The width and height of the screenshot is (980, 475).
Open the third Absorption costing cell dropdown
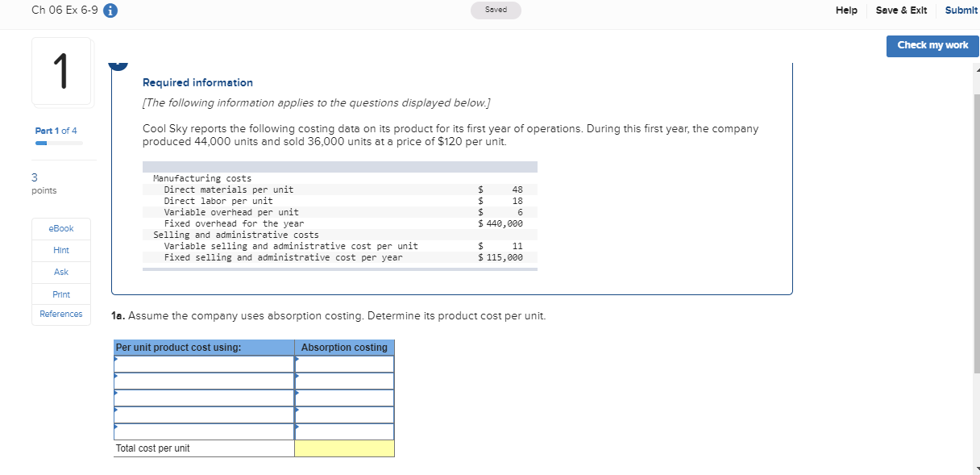pyautogui.click(x=344, y=398)
